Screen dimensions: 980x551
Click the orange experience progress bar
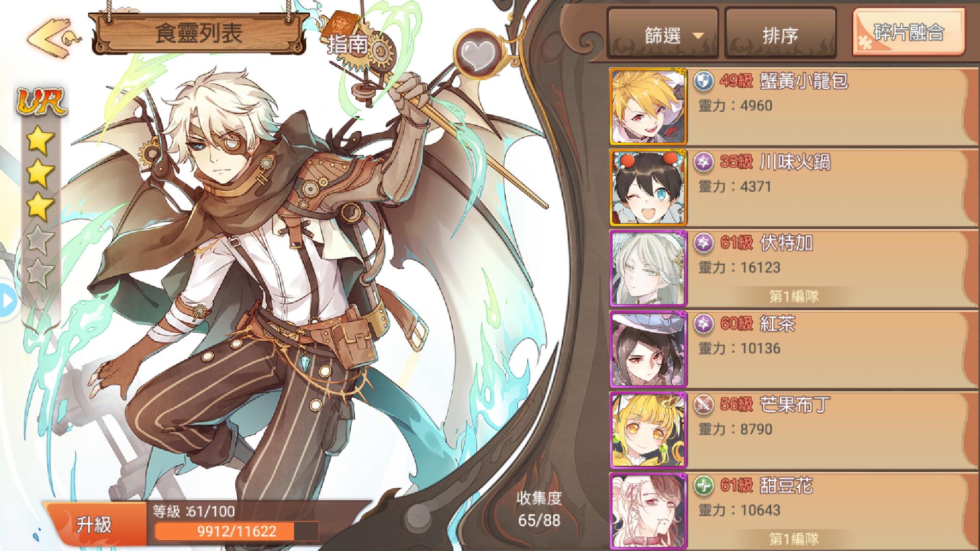236,531
